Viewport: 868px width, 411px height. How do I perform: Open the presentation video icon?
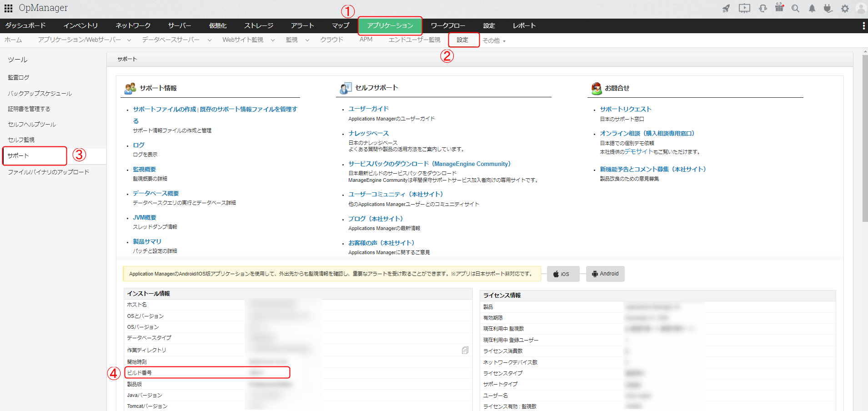[x=744, y=8]
